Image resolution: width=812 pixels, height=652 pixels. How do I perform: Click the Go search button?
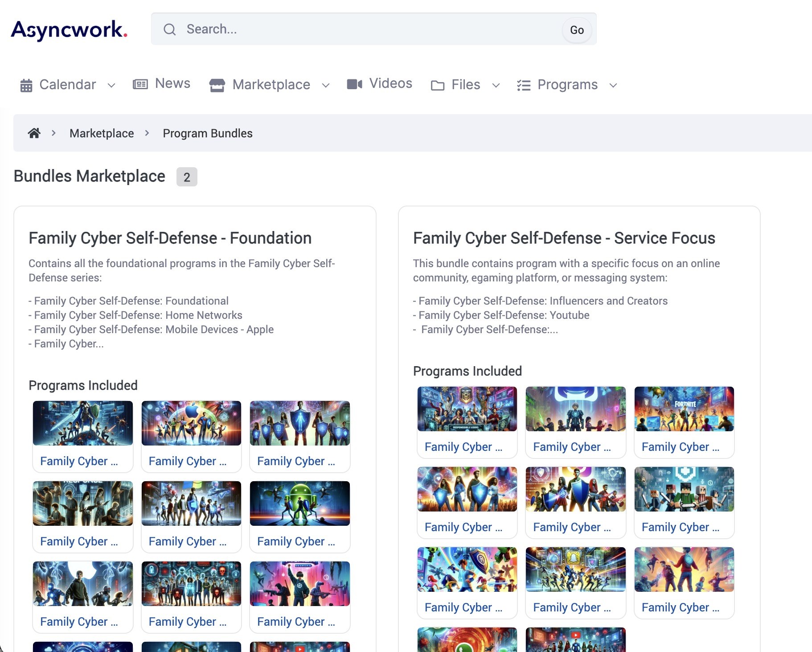577,30
